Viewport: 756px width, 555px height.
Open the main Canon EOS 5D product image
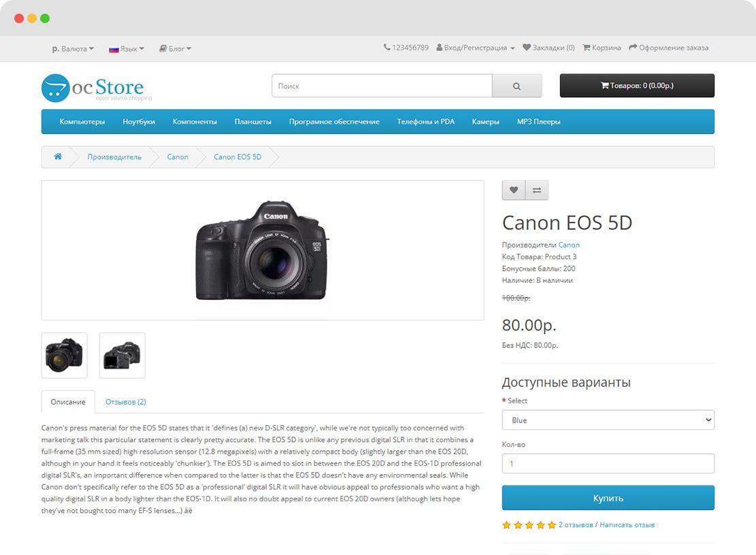(x=263, y=250)
